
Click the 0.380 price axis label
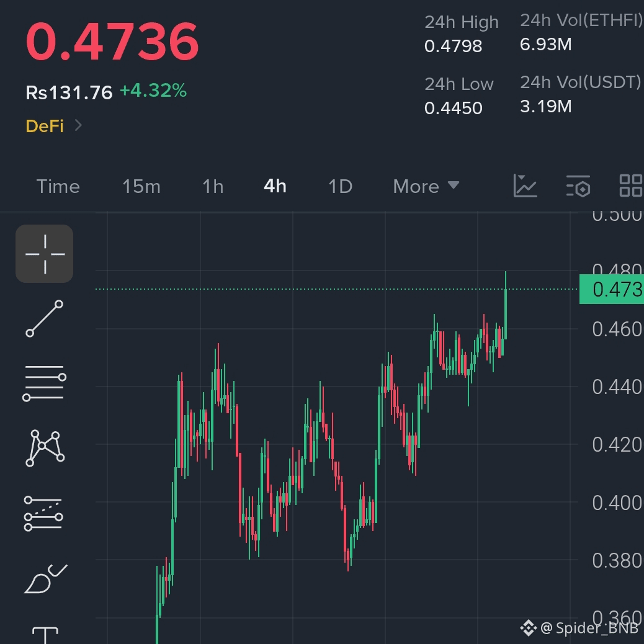point(617,561)
